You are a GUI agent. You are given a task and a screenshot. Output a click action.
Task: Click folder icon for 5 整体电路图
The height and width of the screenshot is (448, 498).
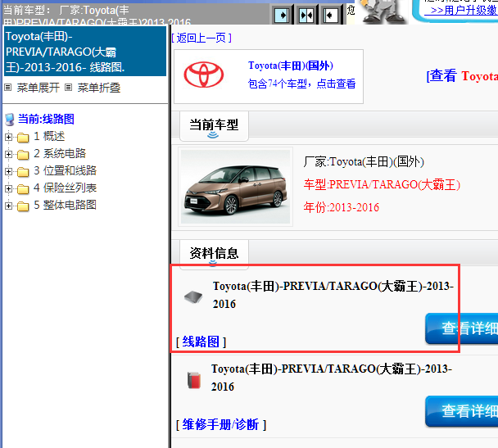[23, 206]
